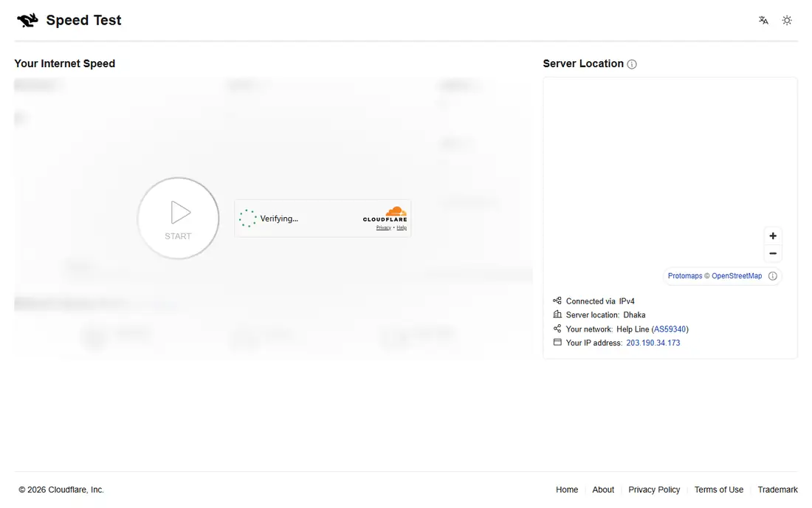Open the Privacy Policy footer link

(654, 490)
